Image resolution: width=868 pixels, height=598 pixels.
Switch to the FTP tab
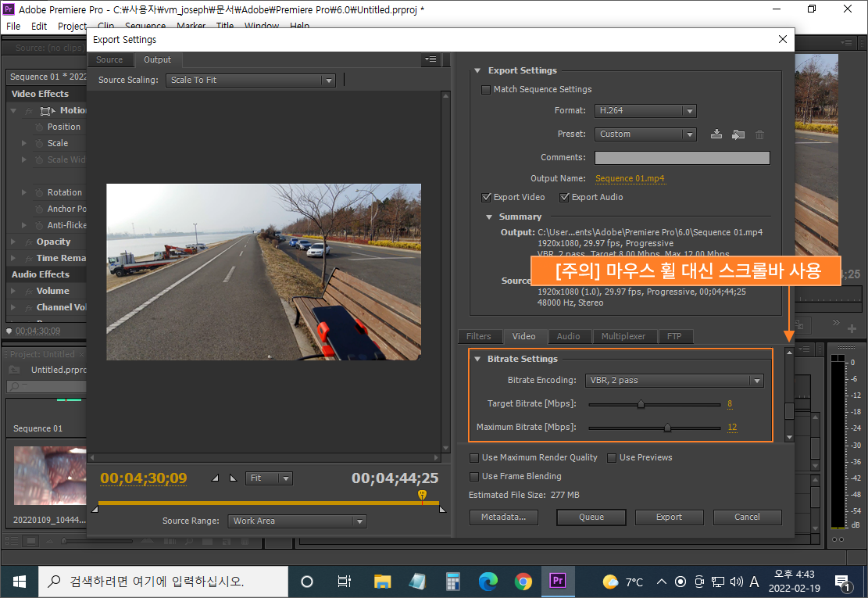click(674, 336)
